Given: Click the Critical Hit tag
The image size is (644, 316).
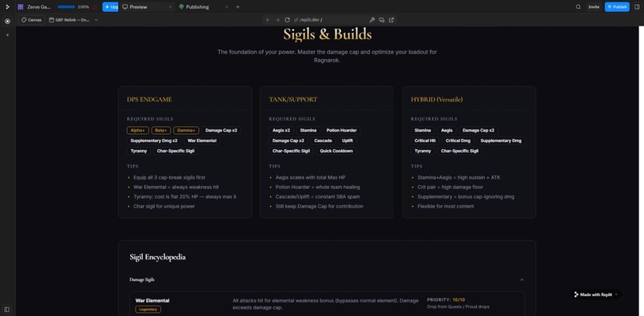Looking at the screenshot, I should (425, 140).
